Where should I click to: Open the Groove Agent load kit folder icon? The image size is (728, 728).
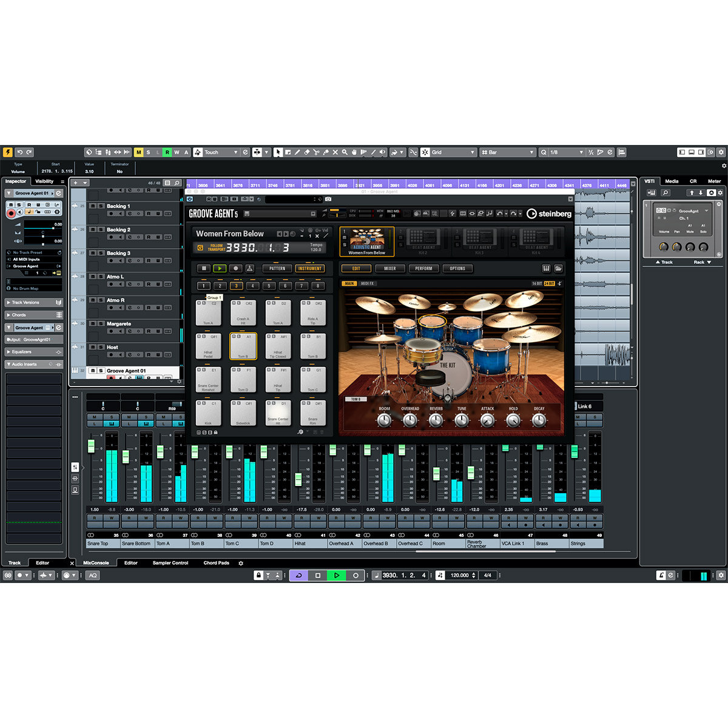pos(558,268)
